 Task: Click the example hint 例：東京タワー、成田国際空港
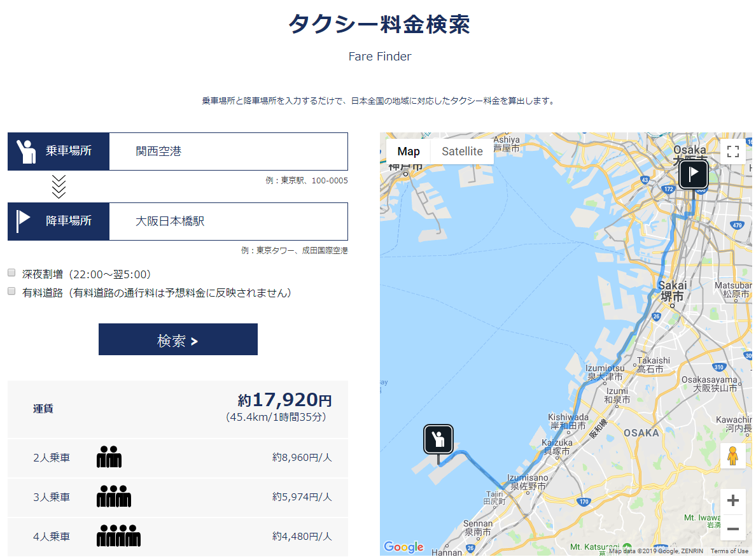click(295, 250)
